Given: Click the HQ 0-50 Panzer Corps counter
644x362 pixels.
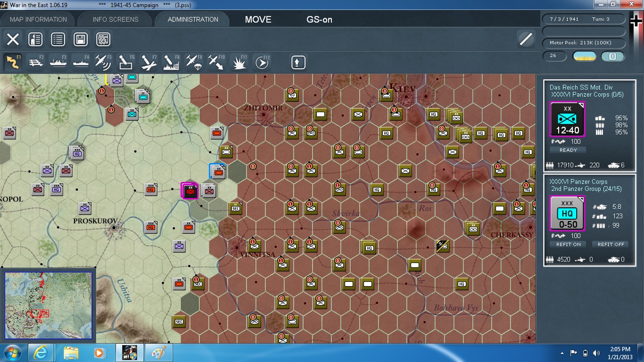Looking at the screenshot, I should [x=568, y=213].
